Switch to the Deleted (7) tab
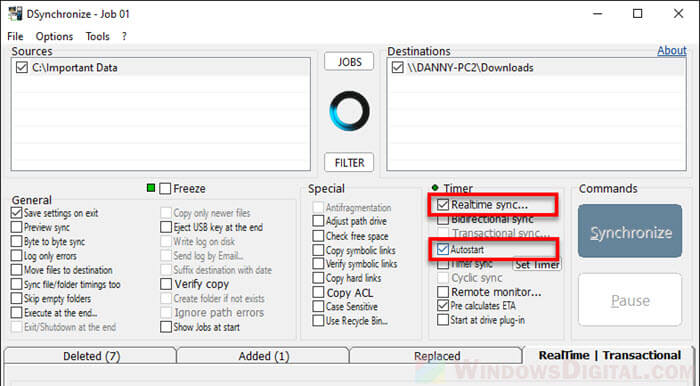This screenshot has width=700, height=386. (x=91, y=356)
